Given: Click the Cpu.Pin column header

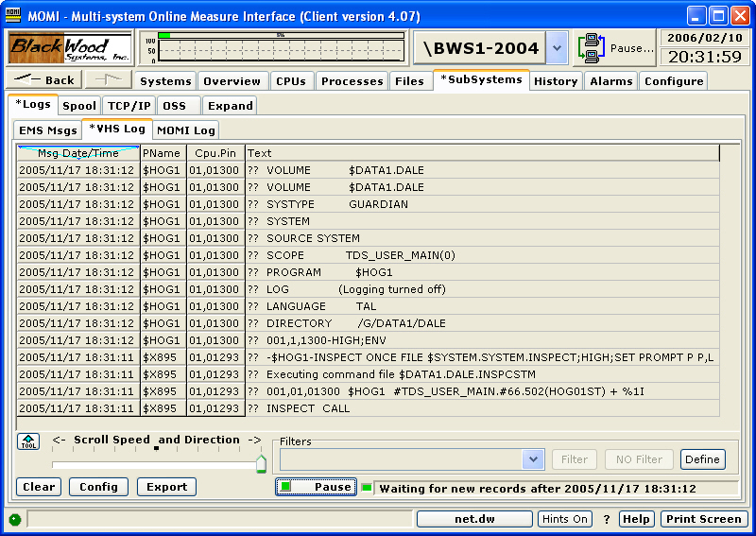Looking at the screenshot, I should pos(215,153).
